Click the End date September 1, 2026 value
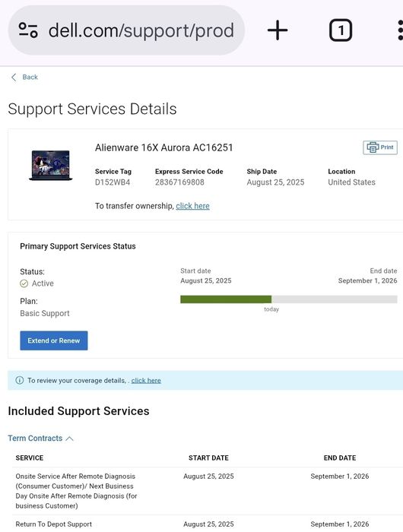 click(x=367, y=280)
